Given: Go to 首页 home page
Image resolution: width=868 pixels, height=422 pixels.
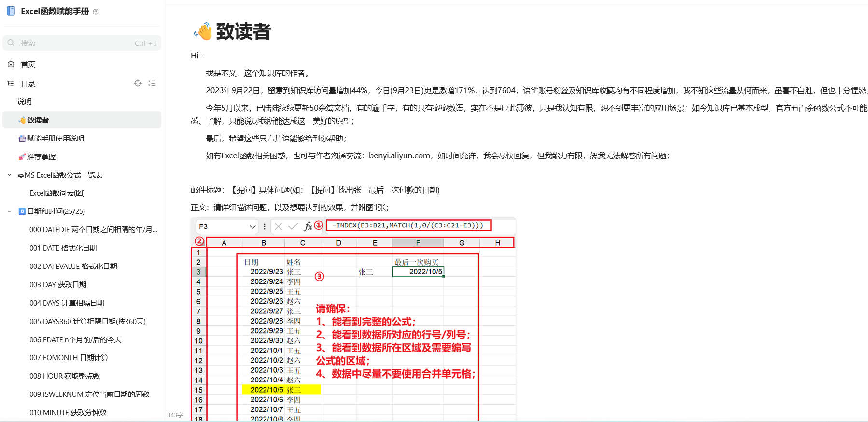Looking at the screenshot, I should pos(28,64).
